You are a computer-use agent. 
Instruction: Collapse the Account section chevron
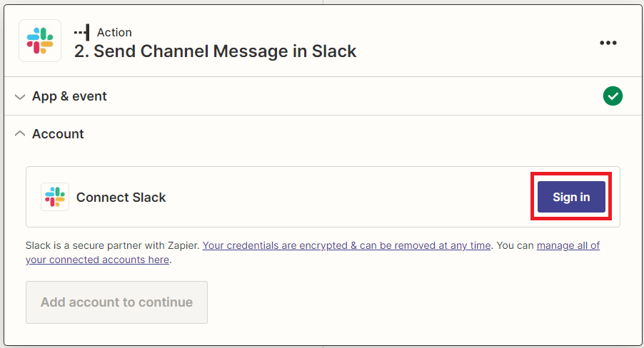tap(20, 134)
